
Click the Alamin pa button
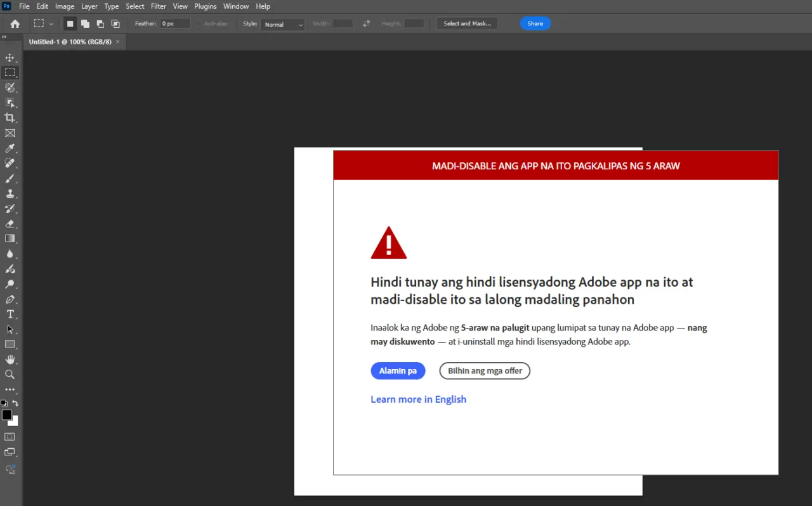coord(398,371)
